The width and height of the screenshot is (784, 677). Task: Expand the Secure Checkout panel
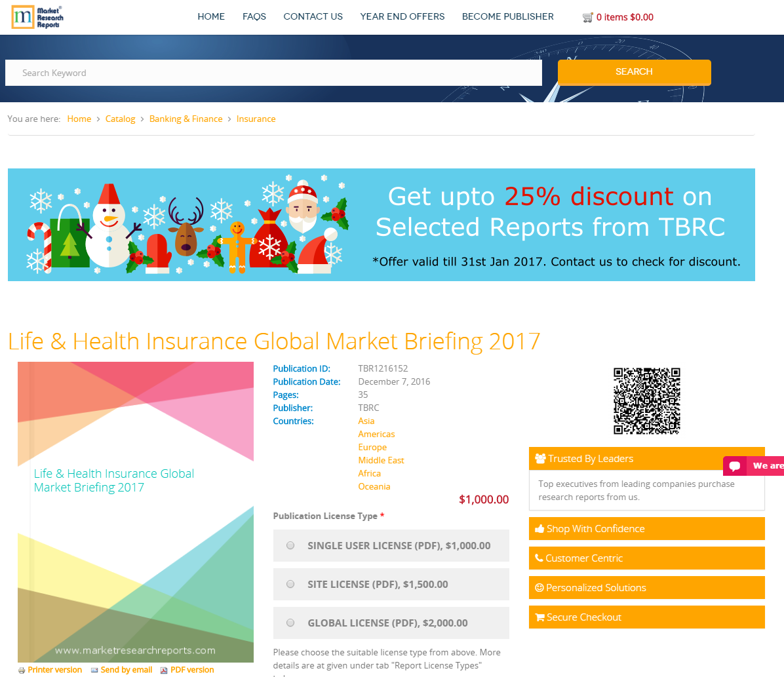click(646, 617)
